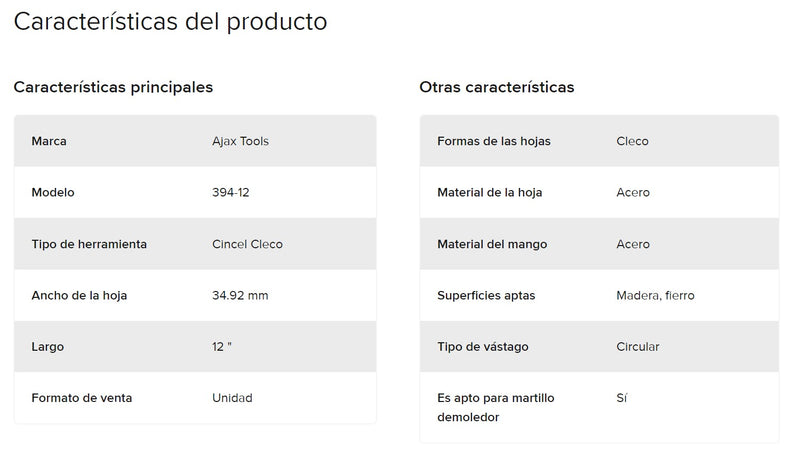The height and width of the screenshot is (457, 800).
Task: Click the blade width value 34.92 mm
Action: (x=240, y=295)
